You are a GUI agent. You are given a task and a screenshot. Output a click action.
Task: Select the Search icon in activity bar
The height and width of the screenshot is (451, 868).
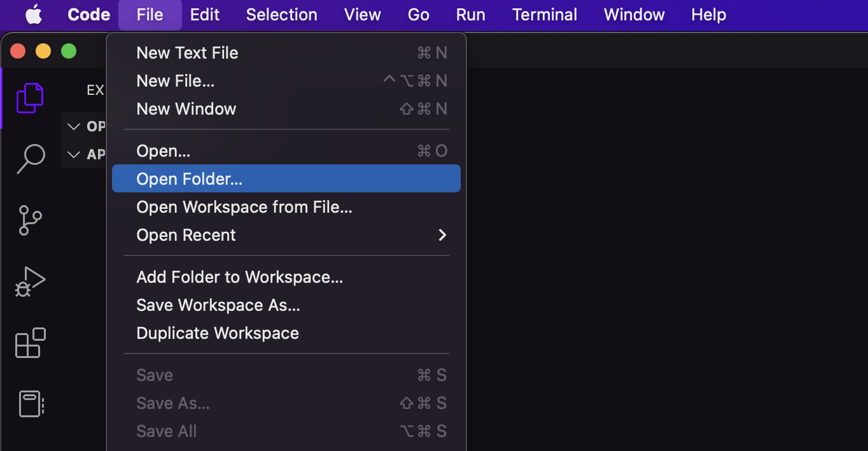pos(29,159)
